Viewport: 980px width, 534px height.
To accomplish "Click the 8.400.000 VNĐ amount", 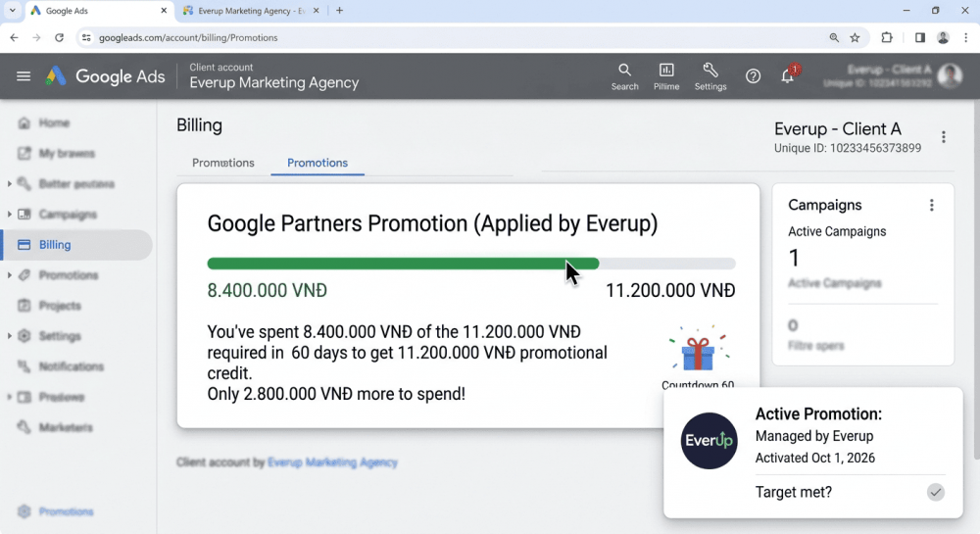I will [267, 290].
